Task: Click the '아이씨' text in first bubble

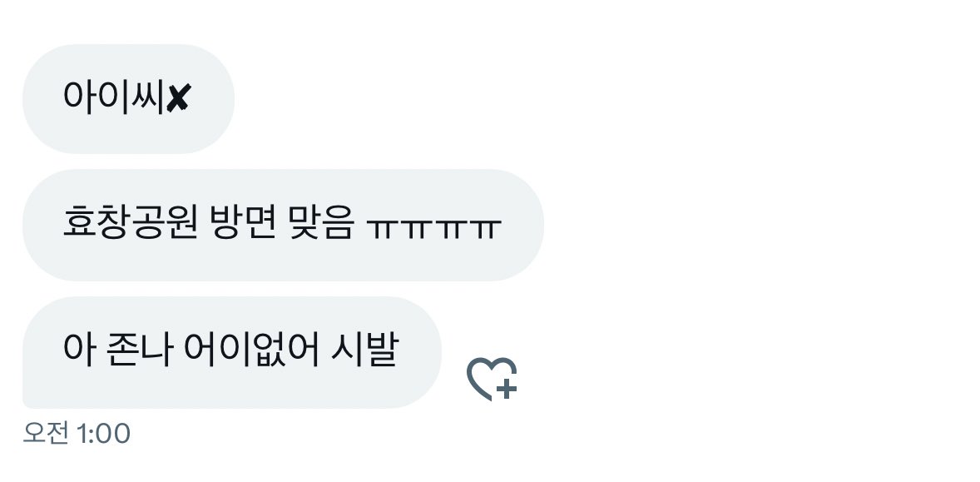Action: pos(114,98)
